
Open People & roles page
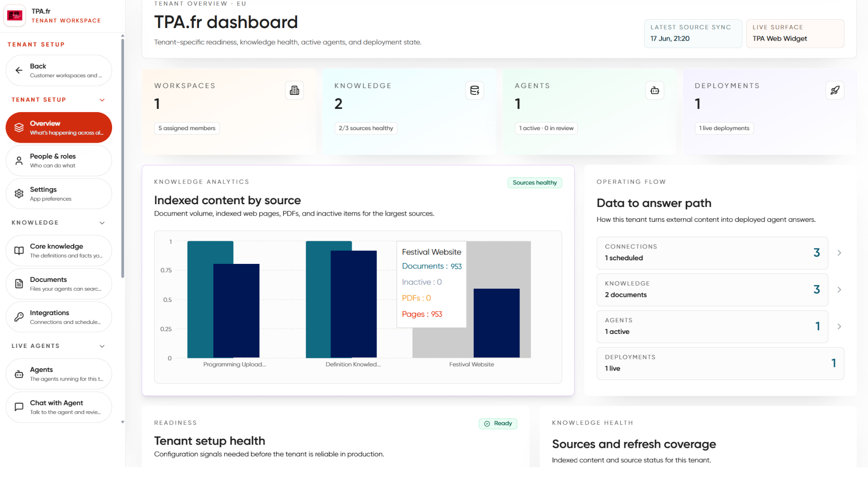[59, 160]
